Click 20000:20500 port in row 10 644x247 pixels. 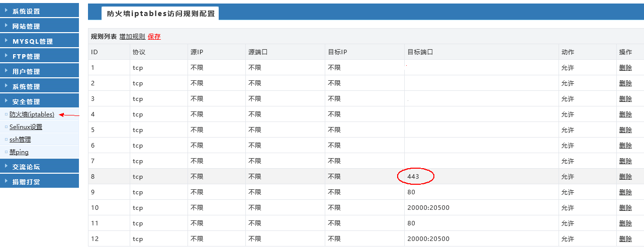tap(428, 207)
